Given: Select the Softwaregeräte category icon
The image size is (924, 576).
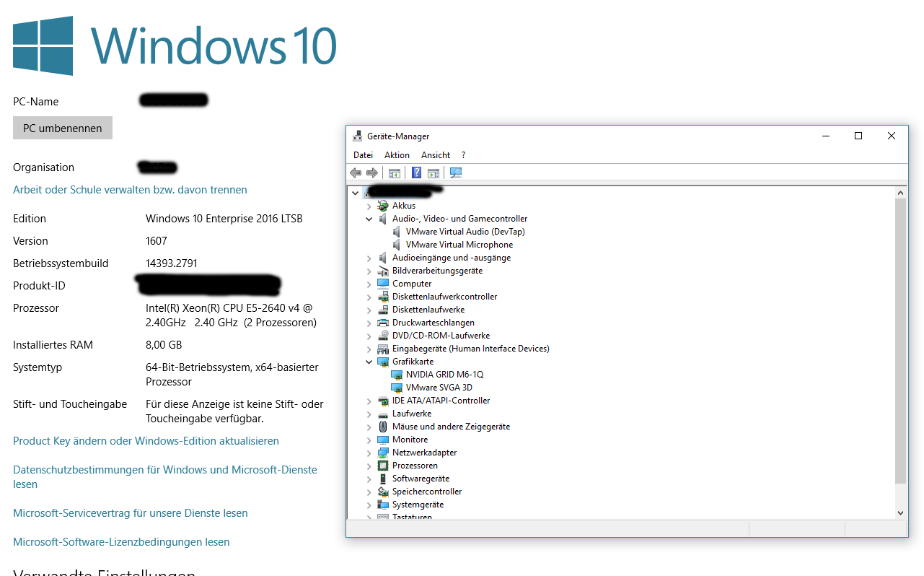Looking at the screenshot, I should pos(383,479).
